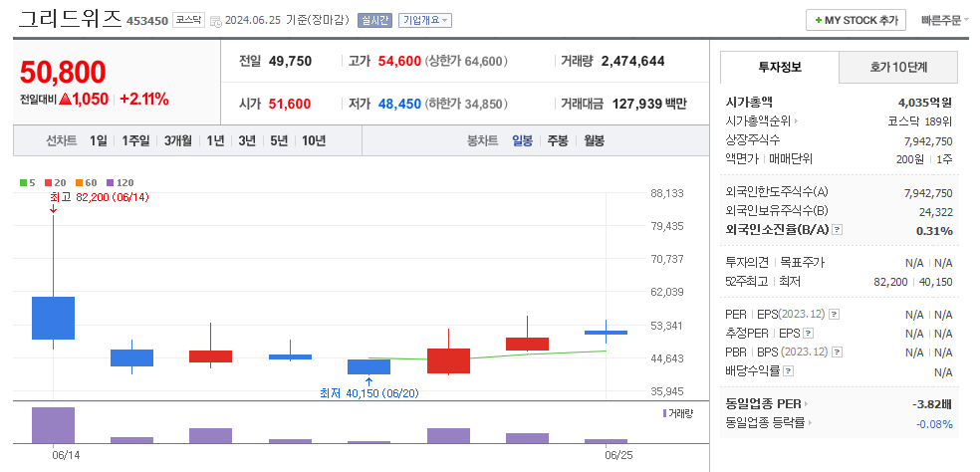Click help icon next to 외국인소진율(B/A)

838,230
